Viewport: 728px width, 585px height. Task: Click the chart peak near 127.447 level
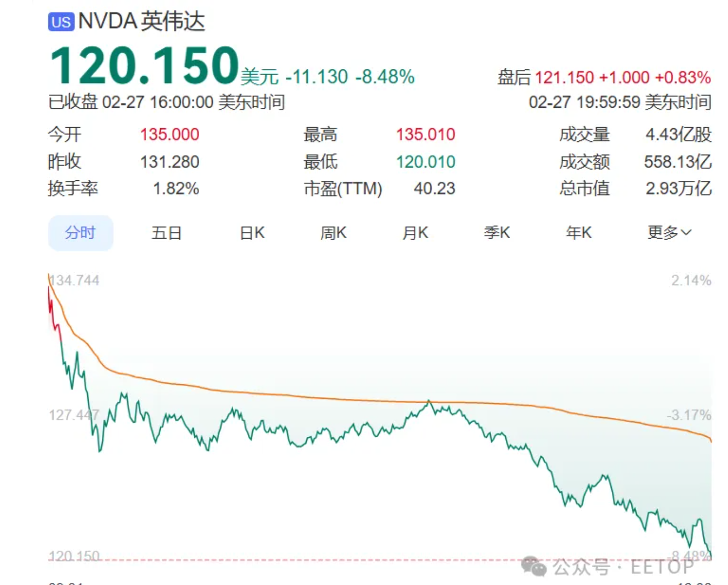coord(429,402)
